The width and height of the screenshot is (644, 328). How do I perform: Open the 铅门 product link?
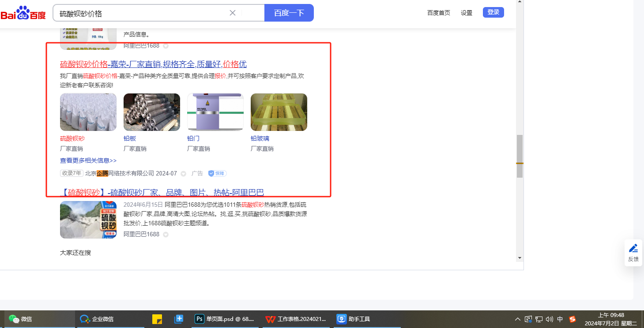193,138
